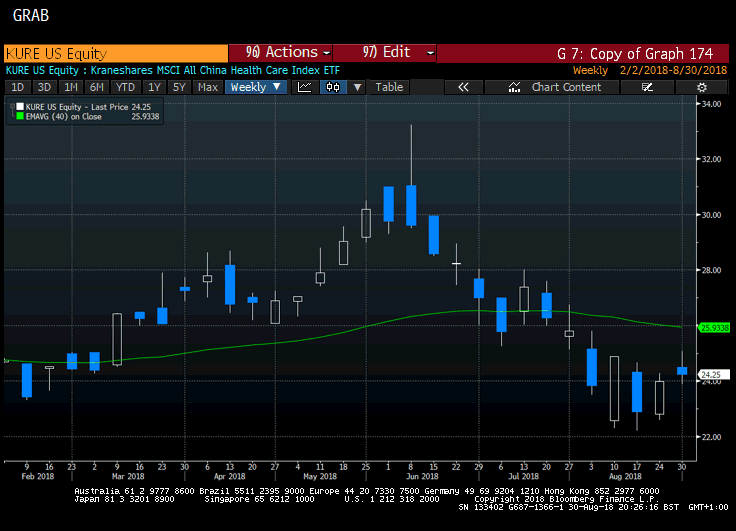Select the candlestick chart type icon
736x531 pixels.
(x=333, y=87)
